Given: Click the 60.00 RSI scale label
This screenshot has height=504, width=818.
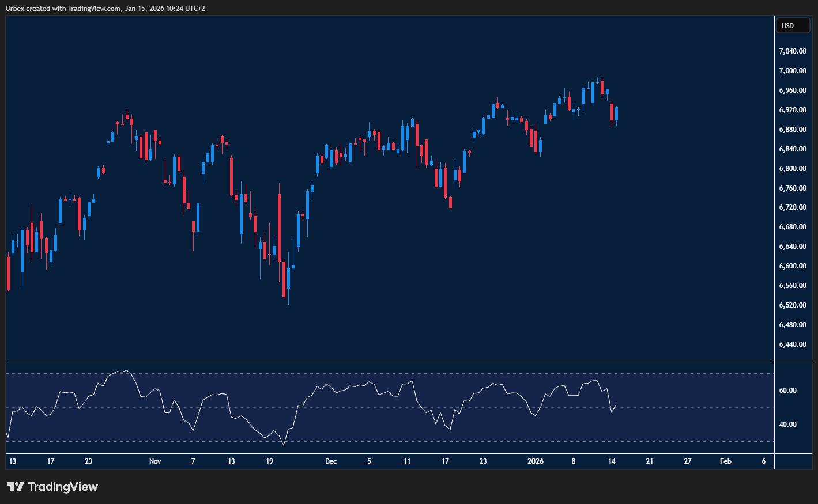Looking at the screenshot, I should pos(787,391).
